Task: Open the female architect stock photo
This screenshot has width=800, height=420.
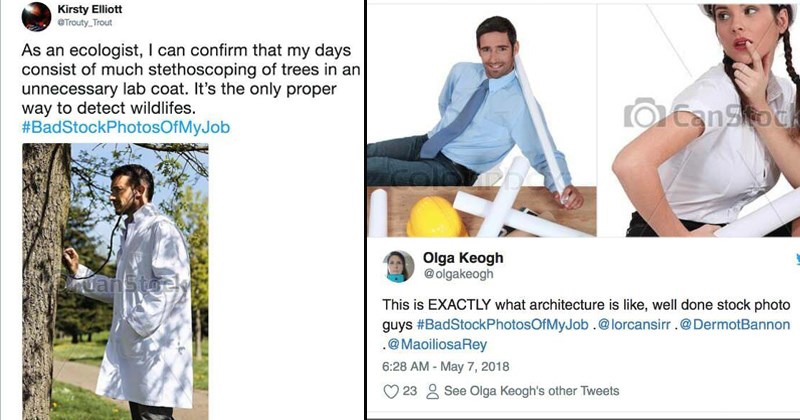Action: [700, 120]
